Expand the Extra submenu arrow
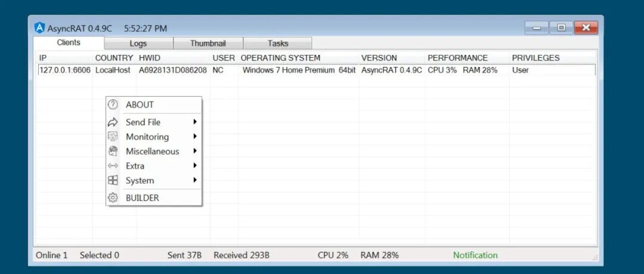The width and height of the screenshot is (644, 274). point(194,165)
